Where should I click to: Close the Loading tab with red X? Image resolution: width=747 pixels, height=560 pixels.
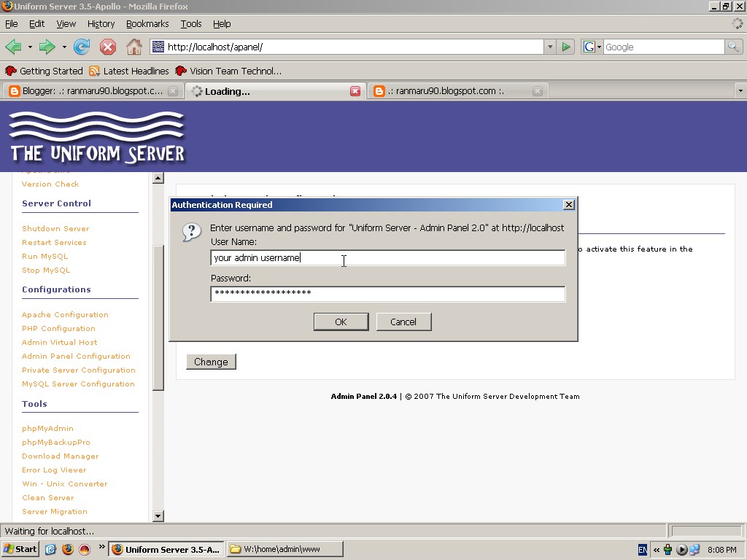click(x=355, y=91)
